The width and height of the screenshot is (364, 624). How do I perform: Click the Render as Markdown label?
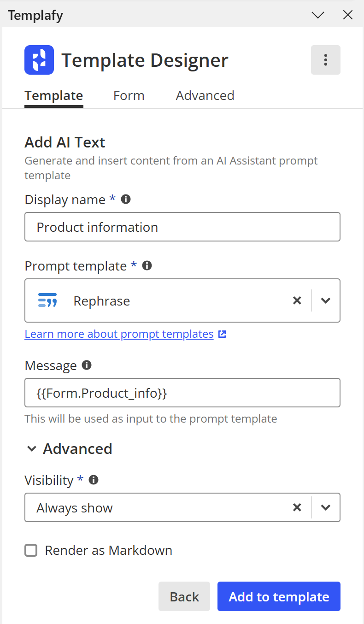pos(109,550)
